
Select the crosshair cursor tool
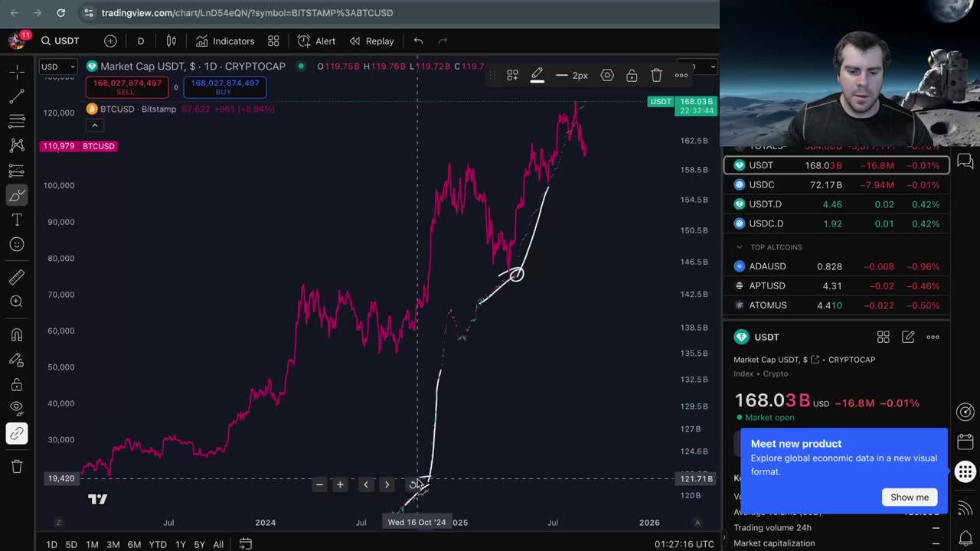[x=17, y=72]
